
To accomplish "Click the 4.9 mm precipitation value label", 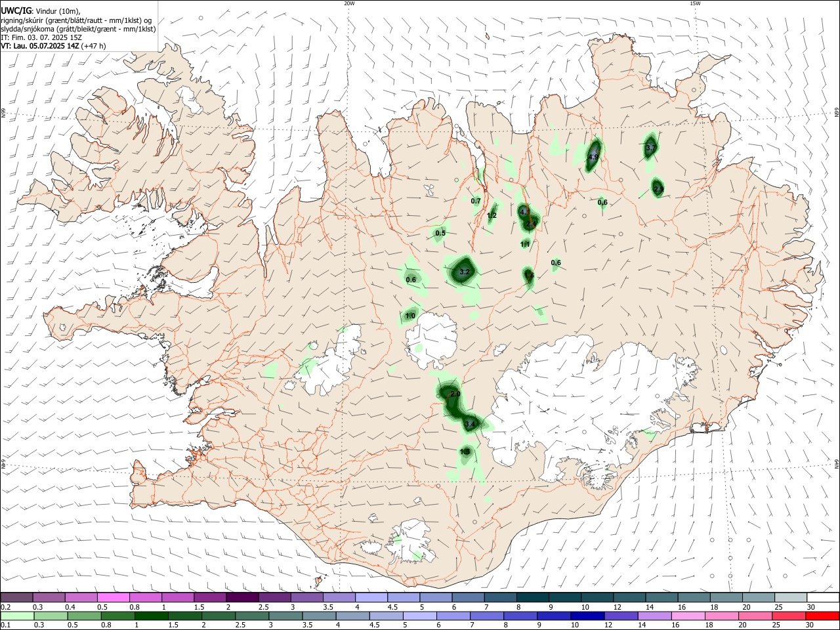I will click(x=593, y=157).
